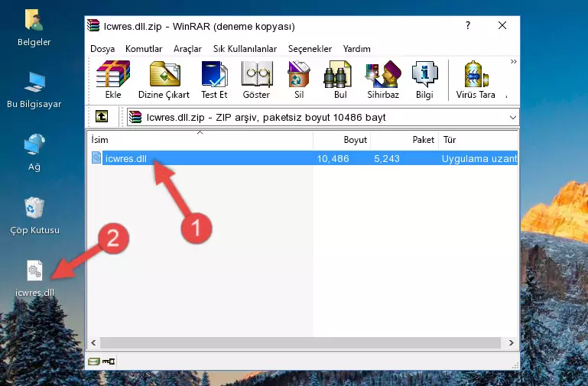Click the 10,486 size value
The width and height of the screenshot is (588, 386).
pyautogui.click(x=333, y=159)
